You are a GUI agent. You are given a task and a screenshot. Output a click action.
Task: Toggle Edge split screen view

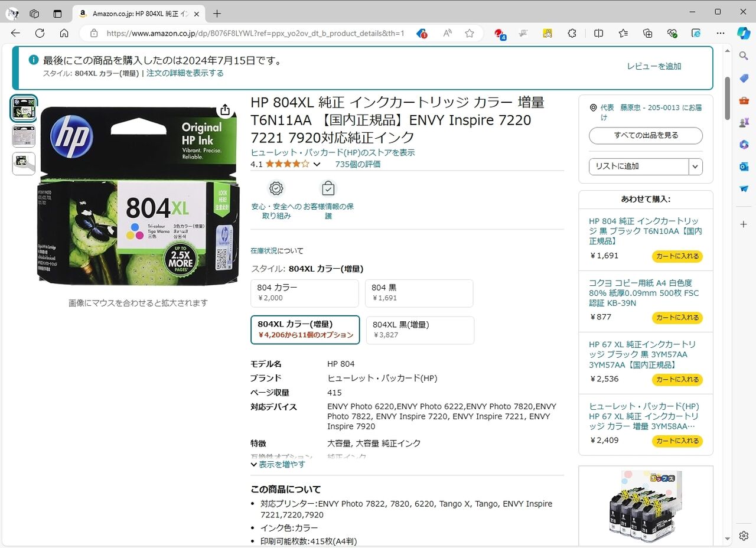[598, 33]
